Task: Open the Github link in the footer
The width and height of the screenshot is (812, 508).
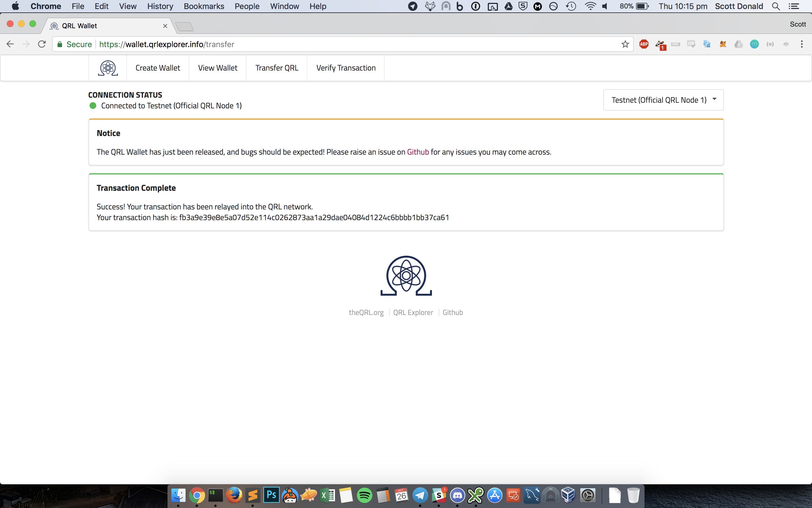Action: (453, 312)
